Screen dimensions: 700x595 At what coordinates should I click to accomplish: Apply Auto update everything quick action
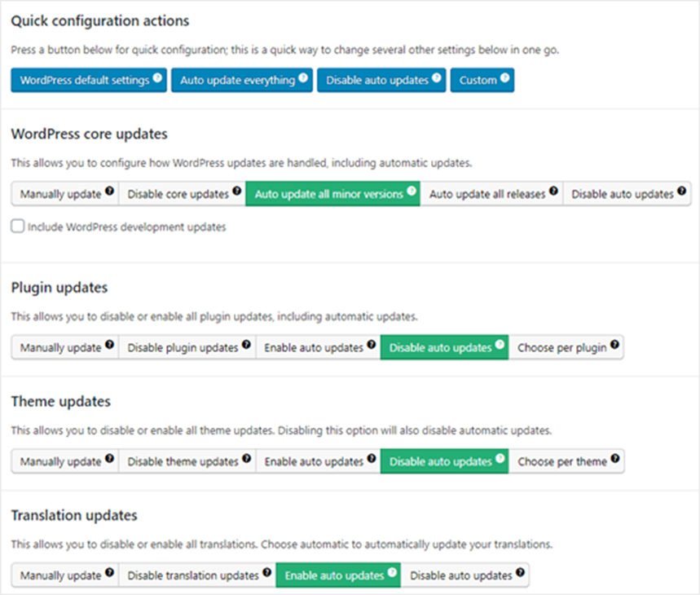pos(242,81)
